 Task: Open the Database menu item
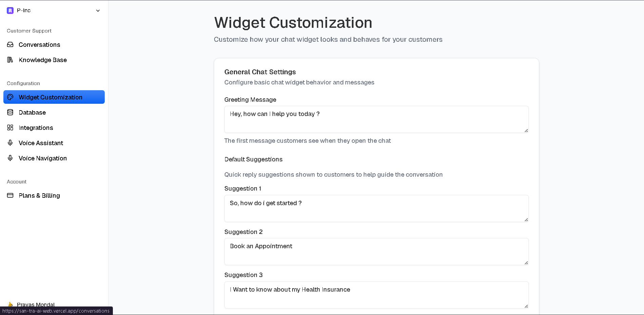coord(32,113)
